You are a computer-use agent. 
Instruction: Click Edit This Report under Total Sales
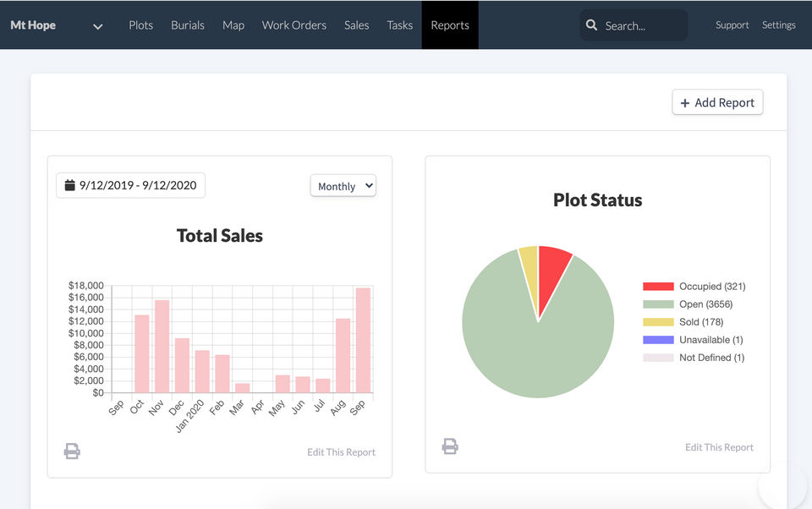341,452
